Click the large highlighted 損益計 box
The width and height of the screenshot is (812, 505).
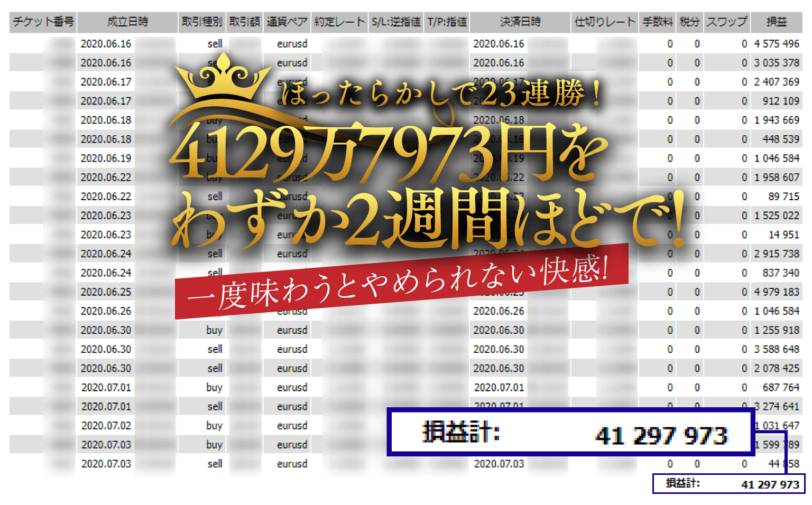[570, 433]
